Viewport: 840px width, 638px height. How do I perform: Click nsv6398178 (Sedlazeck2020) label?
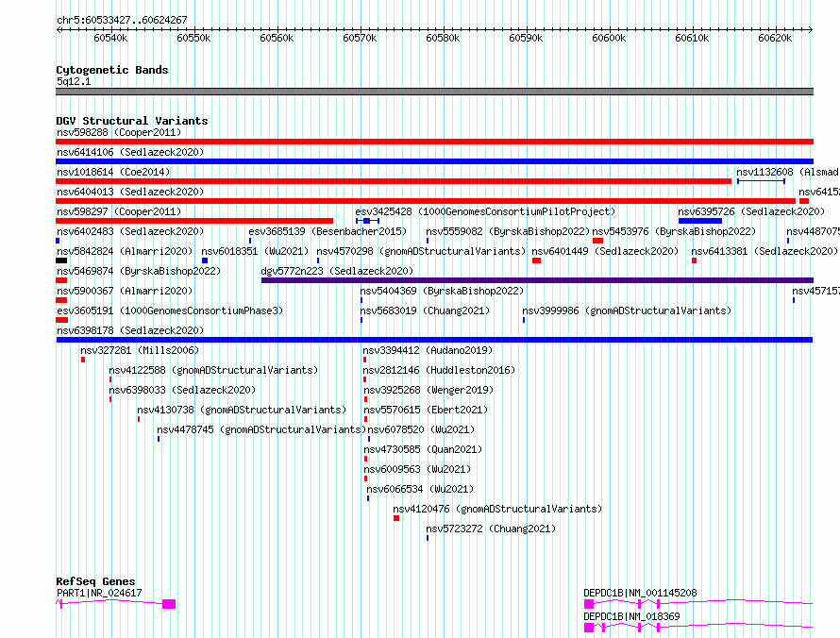coord(130,330)
